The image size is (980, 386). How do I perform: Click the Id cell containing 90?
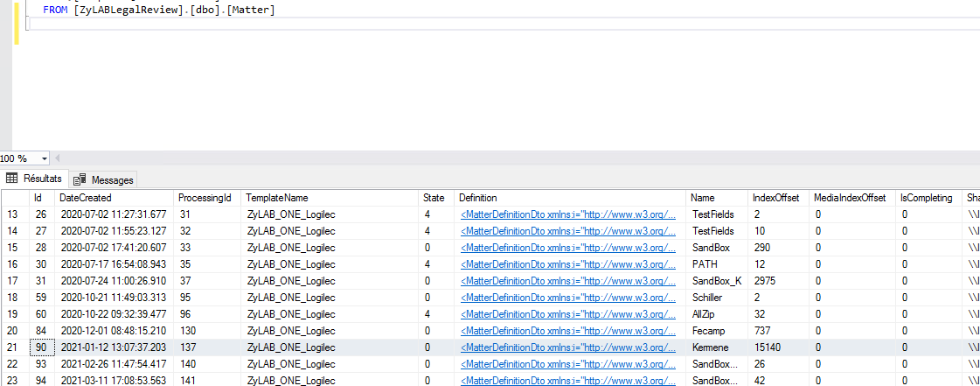(x=44, y=347)
